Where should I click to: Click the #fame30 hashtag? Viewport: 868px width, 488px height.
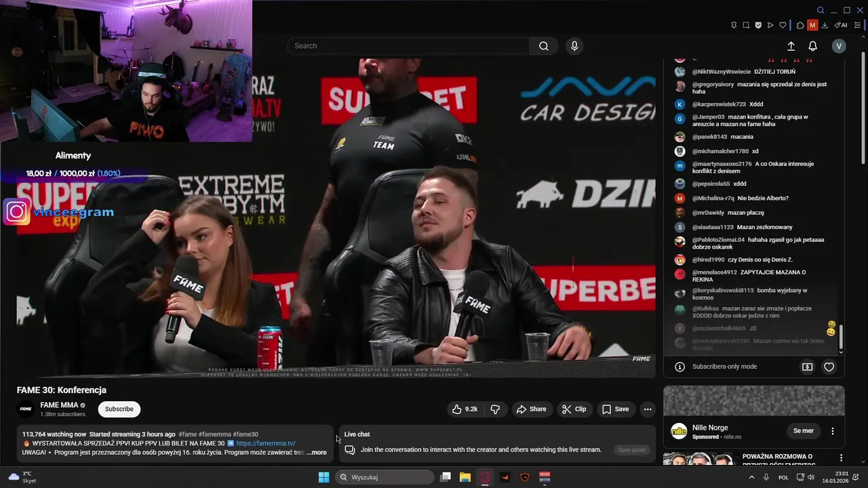pyautogui.click(x=245, y=434)
